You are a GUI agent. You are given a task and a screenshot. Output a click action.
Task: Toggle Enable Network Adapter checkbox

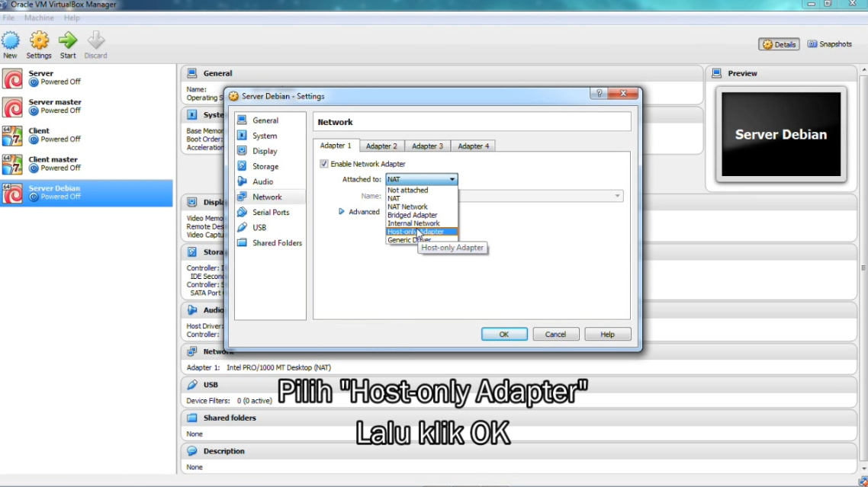(x=324, y=164)
